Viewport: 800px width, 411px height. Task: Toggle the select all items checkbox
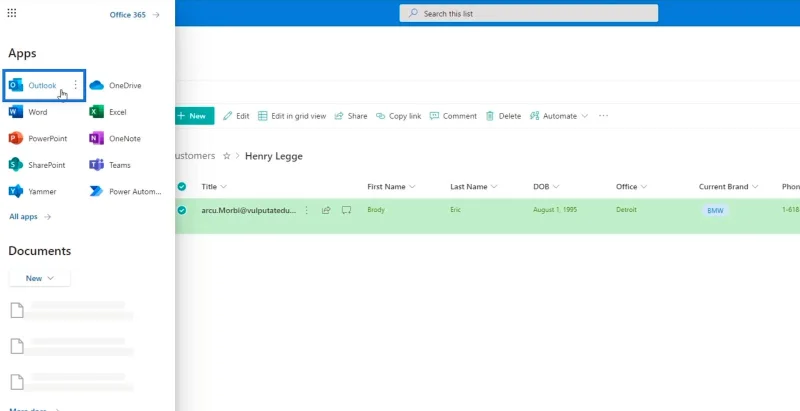tap(182, 187)
